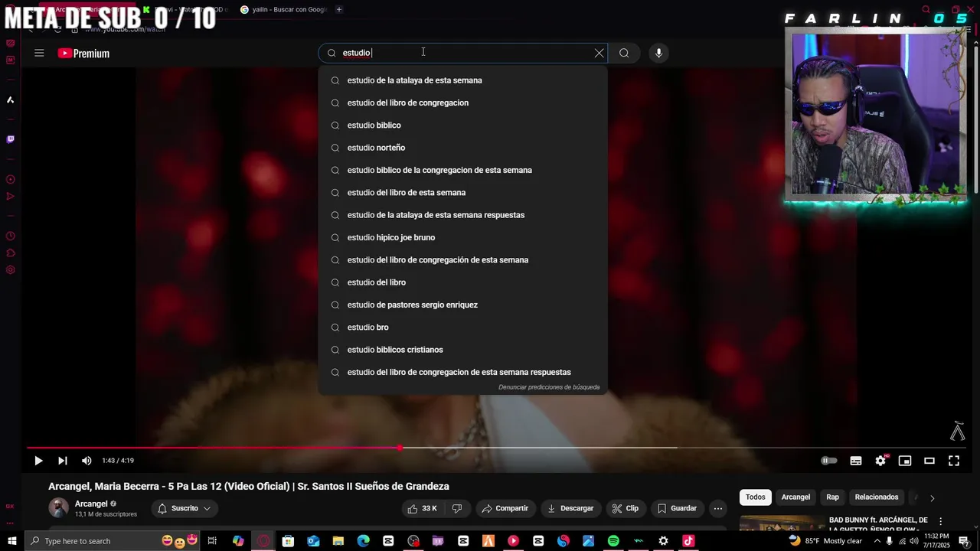Open the 85°F weather widget
This screenshot has height=551, width=980.
click(825, 541)
